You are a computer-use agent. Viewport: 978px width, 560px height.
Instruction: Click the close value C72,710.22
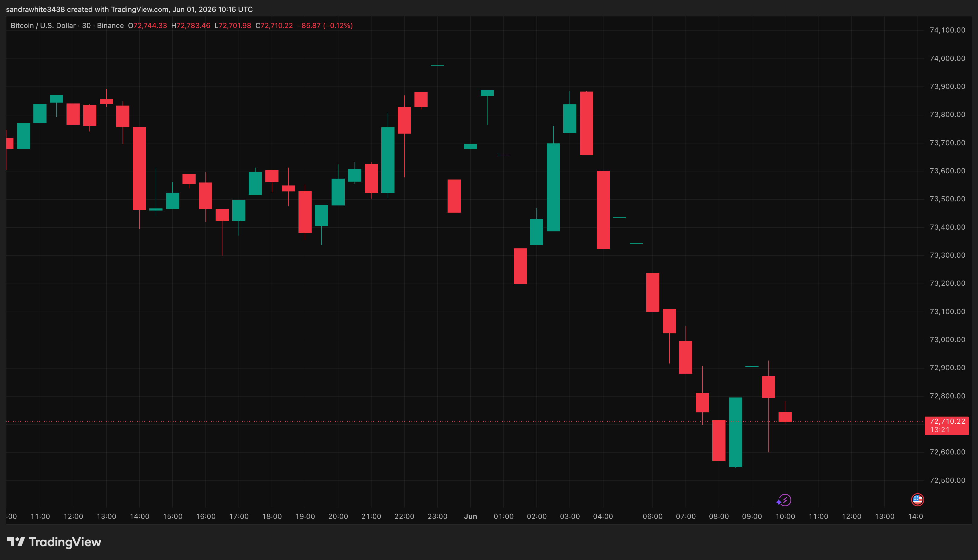coord(274,25)
